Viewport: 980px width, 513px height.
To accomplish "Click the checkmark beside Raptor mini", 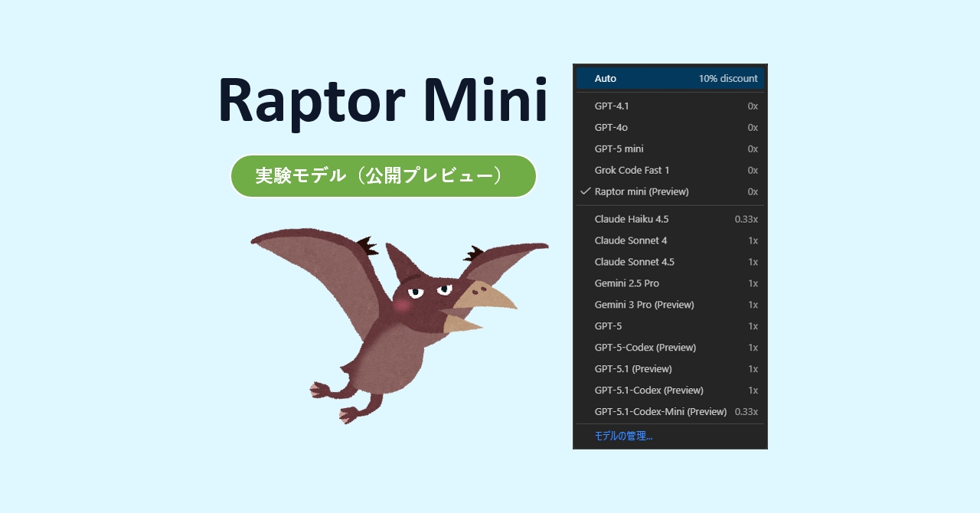I will (585, 191).
